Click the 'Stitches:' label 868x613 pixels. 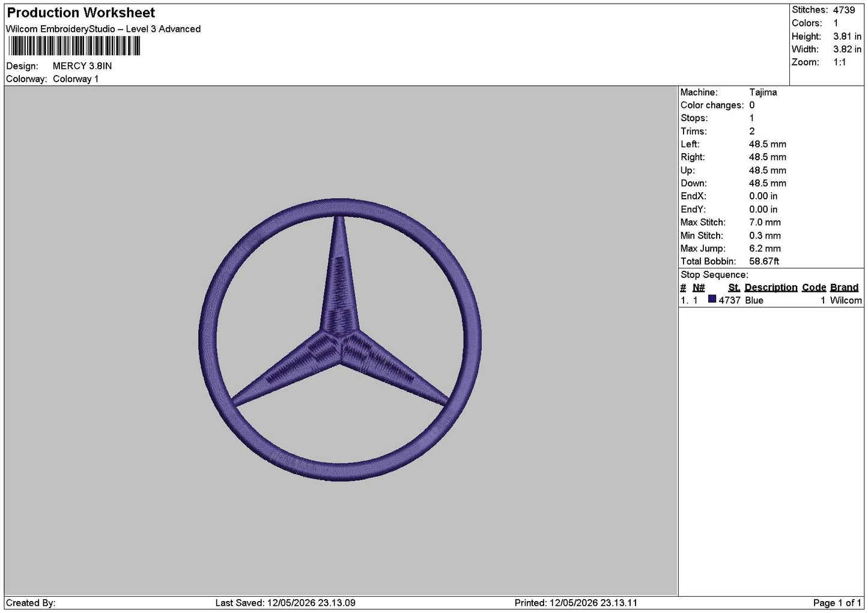(810, 10)
